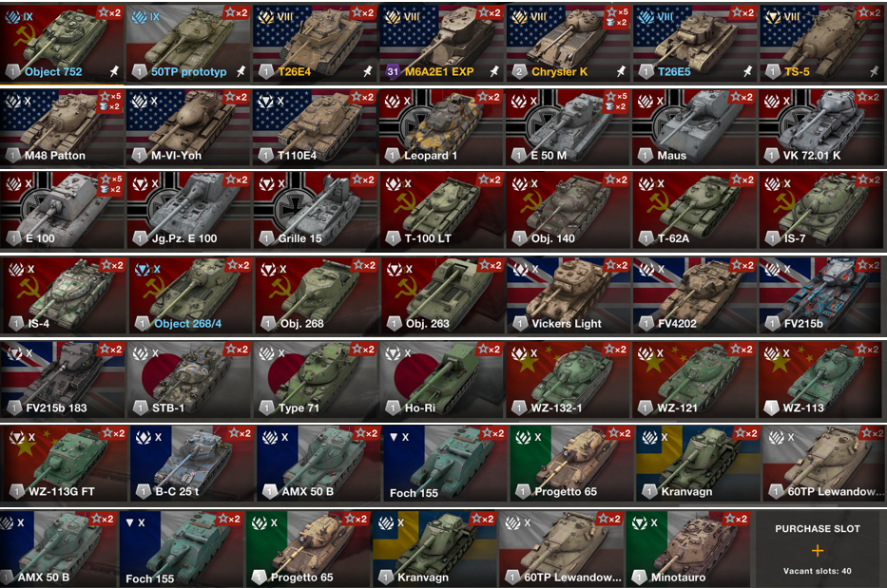887x588 pixels.
Task: Toggle the pin on T26E4 card
Action: coord(368,71)
